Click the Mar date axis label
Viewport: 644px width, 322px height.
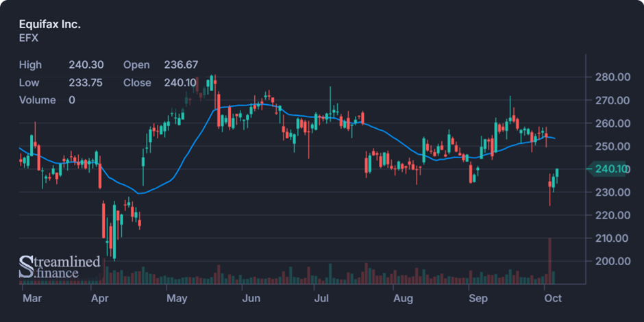(32, 298)
